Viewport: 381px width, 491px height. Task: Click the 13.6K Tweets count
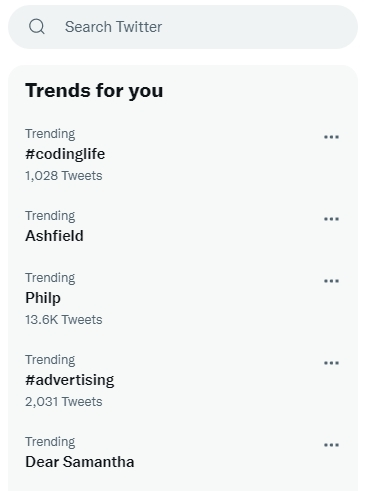tap(64, 320)
